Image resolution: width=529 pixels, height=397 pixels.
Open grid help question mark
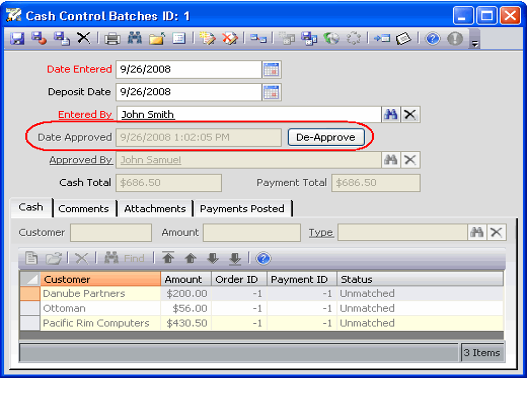click(x=263, y=259)
